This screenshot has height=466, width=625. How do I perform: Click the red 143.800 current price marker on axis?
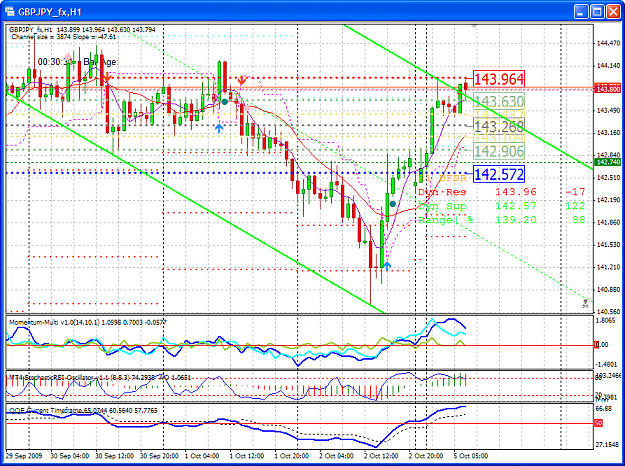pyautogui.click(x=607, y=89)
